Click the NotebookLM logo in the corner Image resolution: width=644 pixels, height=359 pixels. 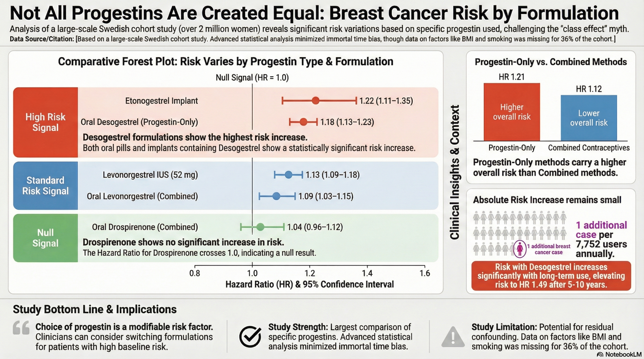coord(619,354)
